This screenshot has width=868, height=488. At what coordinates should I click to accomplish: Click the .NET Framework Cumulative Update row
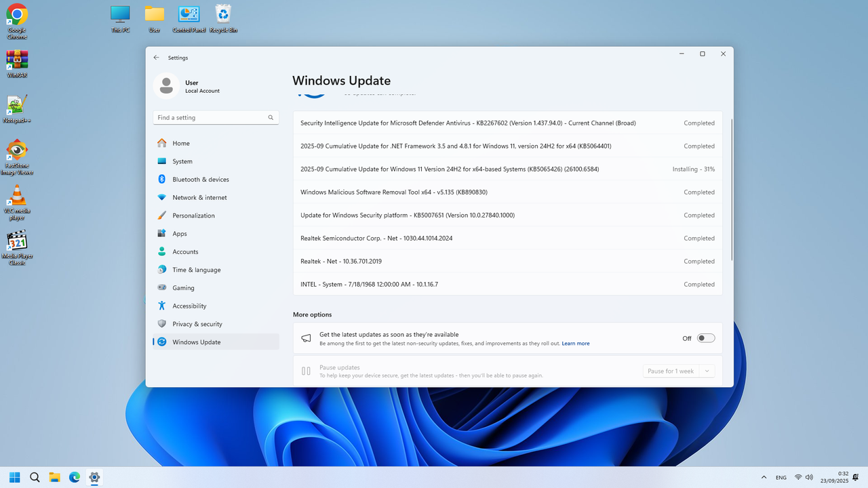coord(508,146)
